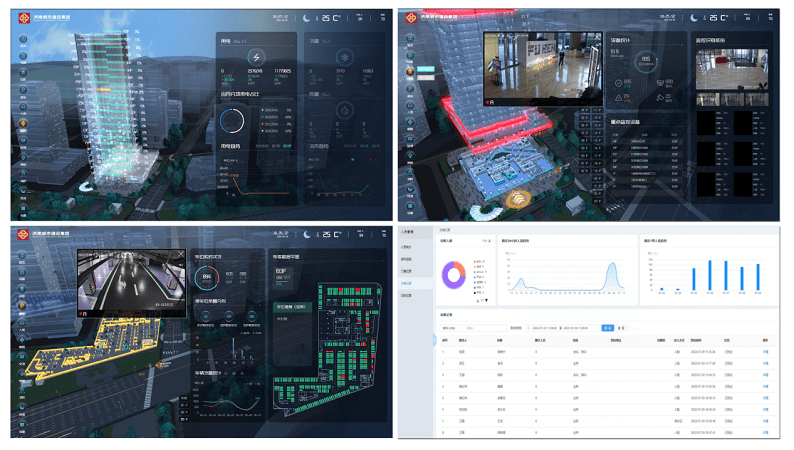The width and height of the screenshot is (794, 450).
Task: Open the details link in visitor row 4
Action: pos(766,387)
